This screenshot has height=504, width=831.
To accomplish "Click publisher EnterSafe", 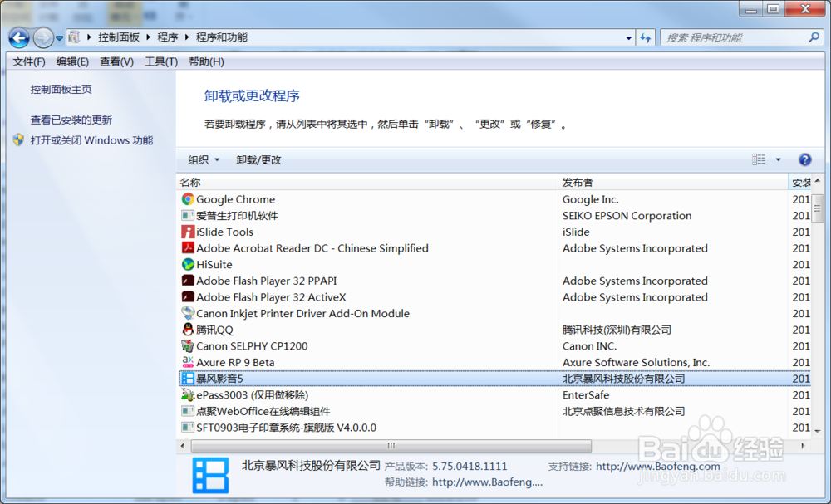I will 586,395.
